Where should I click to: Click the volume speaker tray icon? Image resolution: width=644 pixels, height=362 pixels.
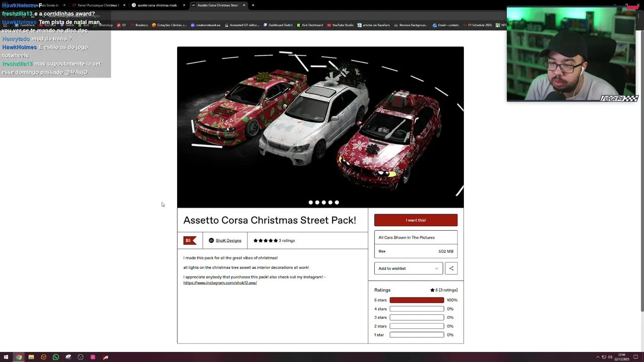(x=610, y=357)
